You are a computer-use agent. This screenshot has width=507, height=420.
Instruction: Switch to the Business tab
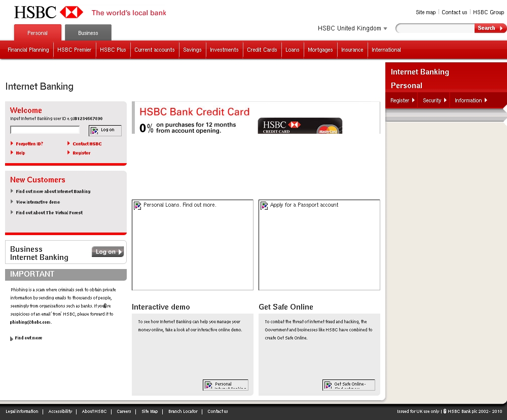tap(88, 32)
